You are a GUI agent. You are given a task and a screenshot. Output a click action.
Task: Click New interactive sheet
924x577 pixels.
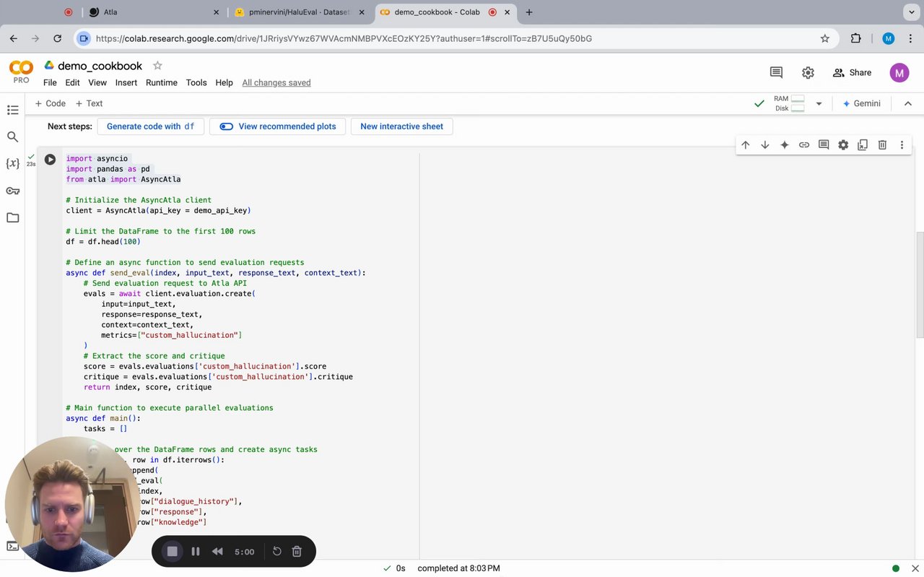401,126
